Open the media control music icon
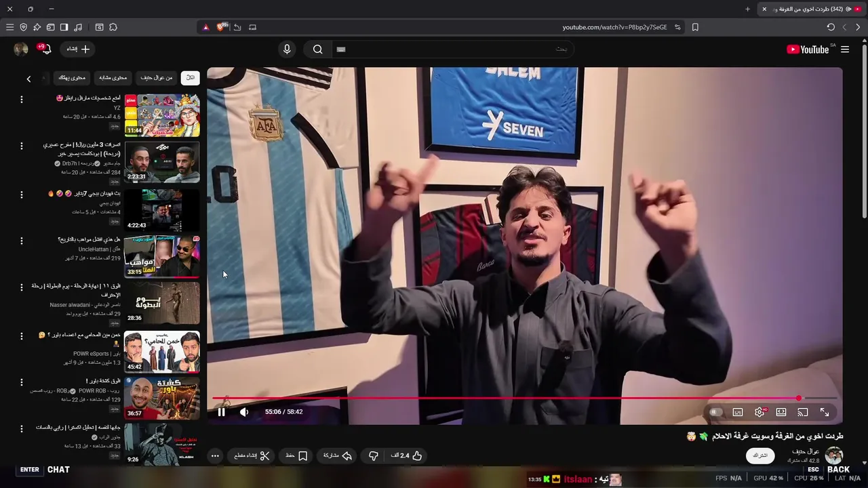The image size is (868, 488). [77, 27]
